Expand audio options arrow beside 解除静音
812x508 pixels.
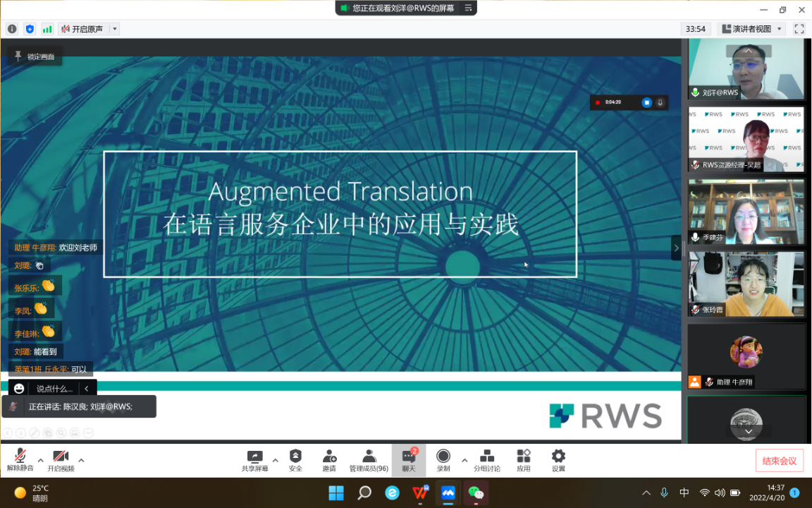click(x=40, y=460)
